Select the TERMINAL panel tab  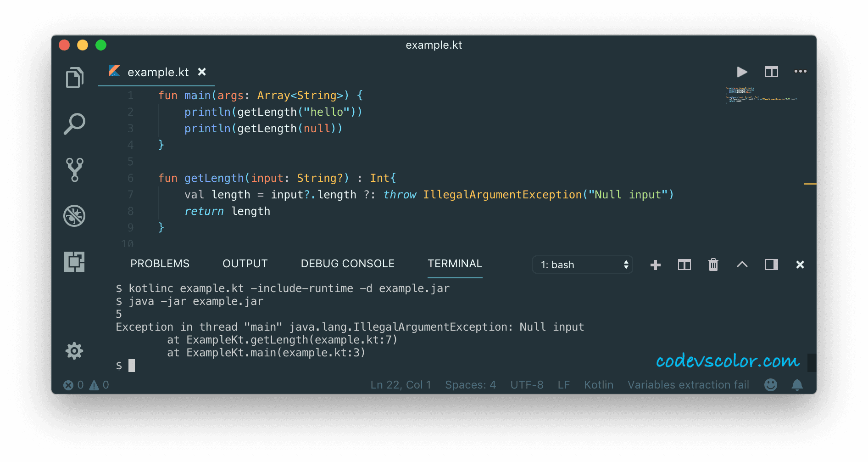(x=455, y=264)
